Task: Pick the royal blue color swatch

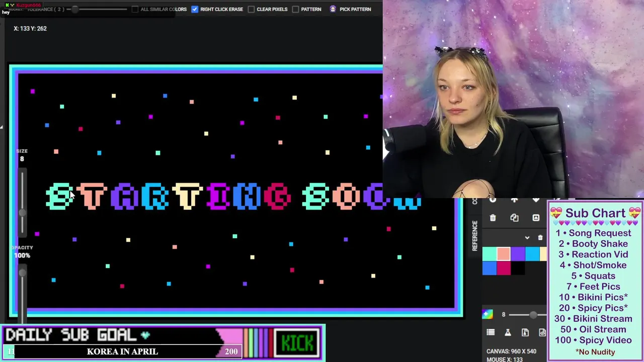Action: point(489,268)
